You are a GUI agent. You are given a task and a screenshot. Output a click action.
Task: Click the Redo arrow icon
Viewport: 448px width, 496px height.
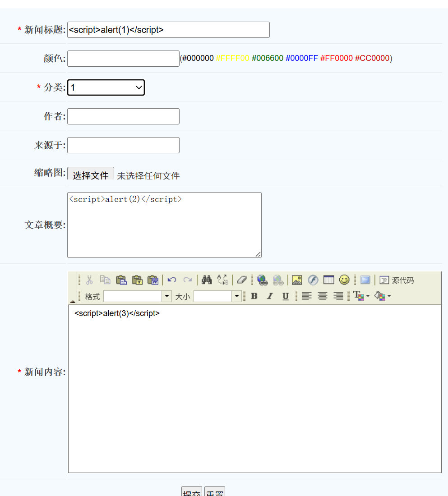(x=188, y=280)
